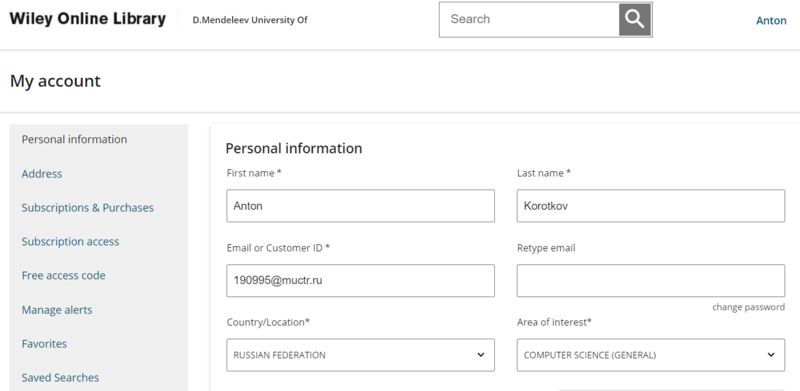Screen dimensions: 800x391
Task: Open the Anton user menu
Action: click(771, 21)
